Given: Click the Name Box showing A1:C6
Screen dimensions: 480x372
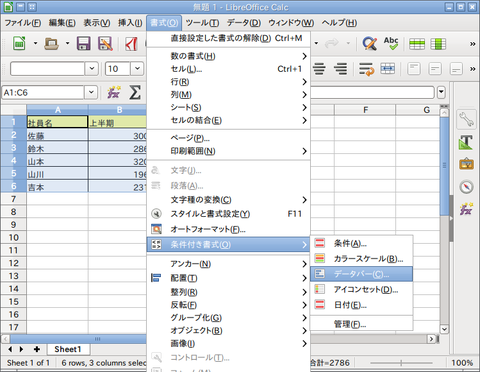Looking at the screenshot, I should 43,92.
